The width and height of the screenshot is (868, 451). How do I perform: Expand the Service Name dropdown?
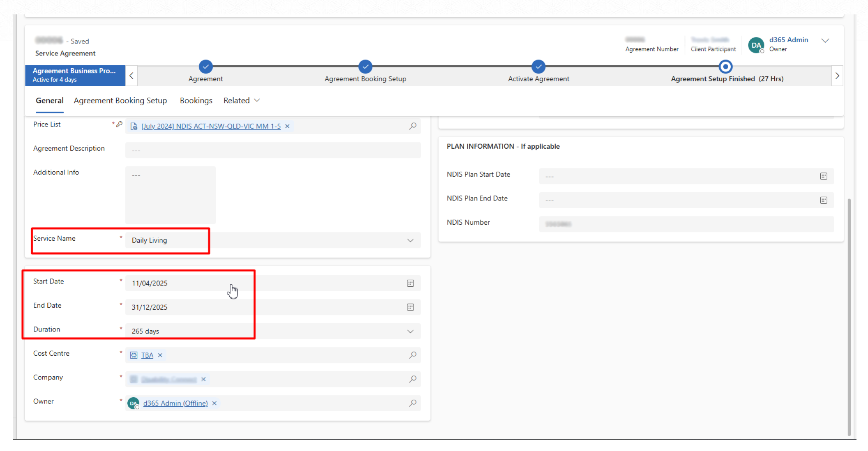point(410,240)
